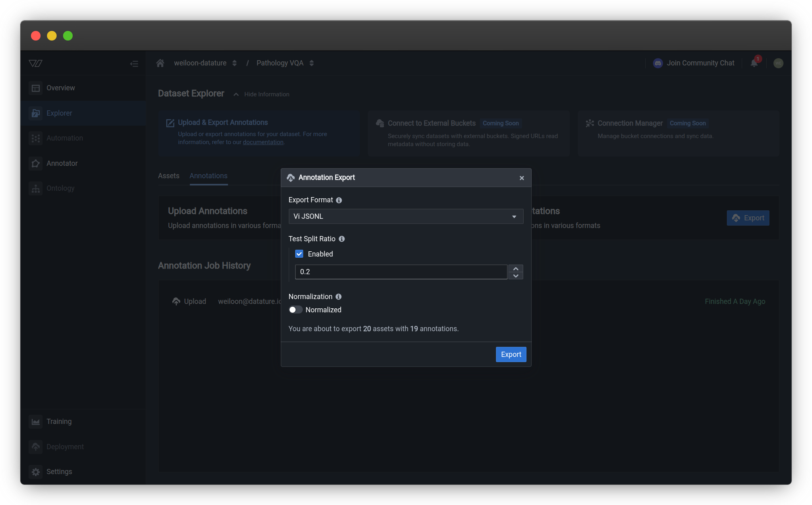The height and width of the screenshot is (505, 812).
Task: Open the Annotator tool
Action: click(62, 163)
